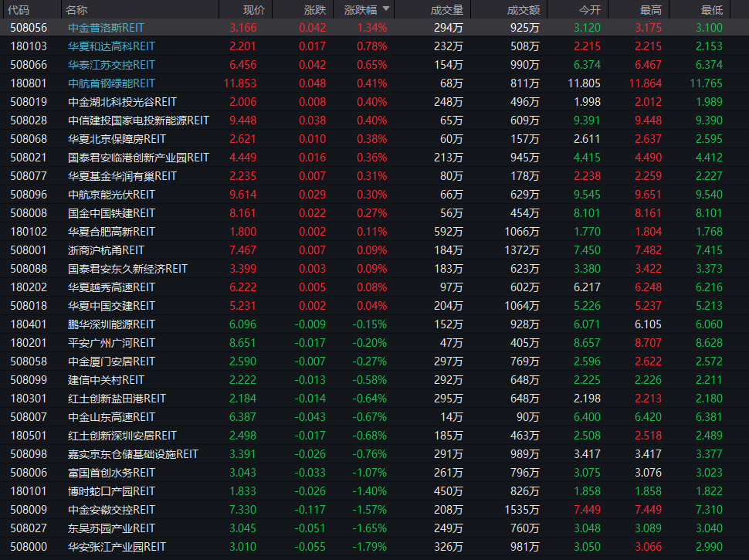Select 浙商沪杭甬REIT name

tap(106, 250)
